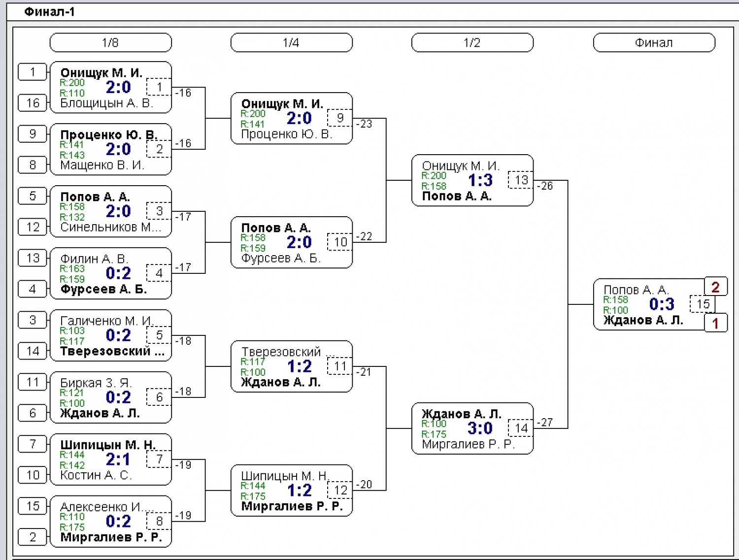This screenshot has width=739, height=560.
Task: Select seed box number 9
Action: pyautogui.click(x=33, y=134)
